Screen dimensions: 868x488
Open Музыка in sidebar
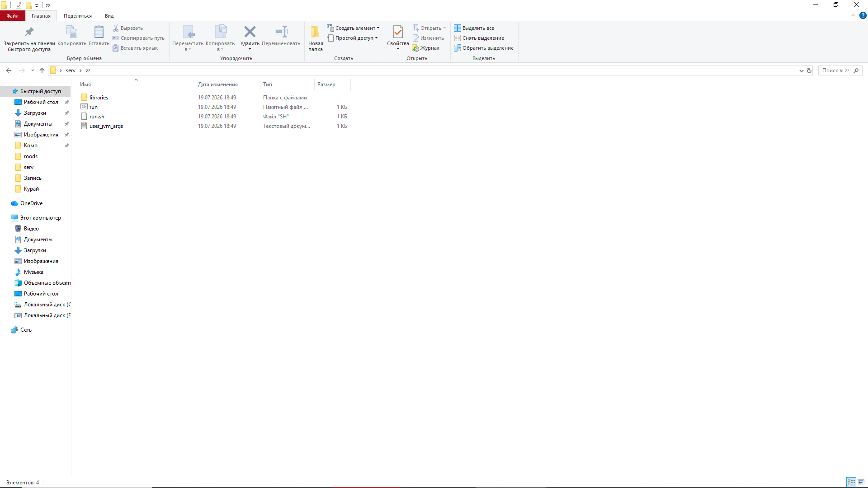pyautogui.click(x=33, y=272)
